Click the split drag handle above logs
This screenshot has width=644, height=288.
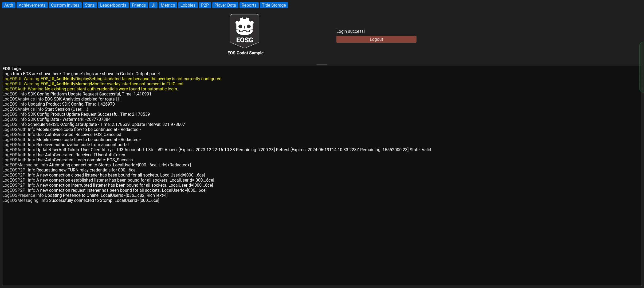322,64
